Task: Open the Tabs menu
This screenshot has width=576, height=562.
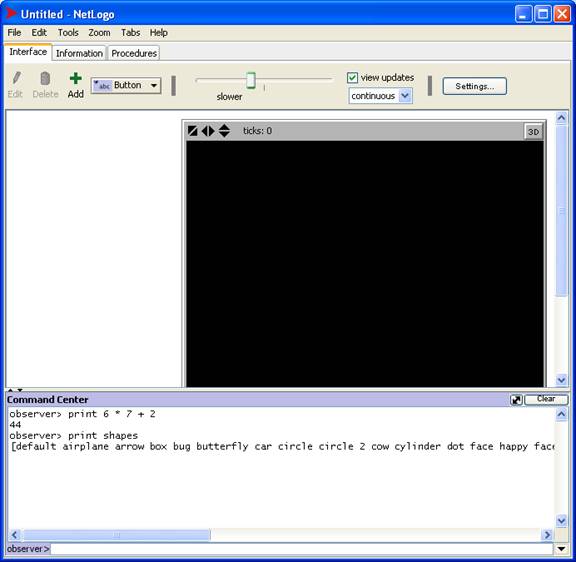Action: (x=130, y=33)
